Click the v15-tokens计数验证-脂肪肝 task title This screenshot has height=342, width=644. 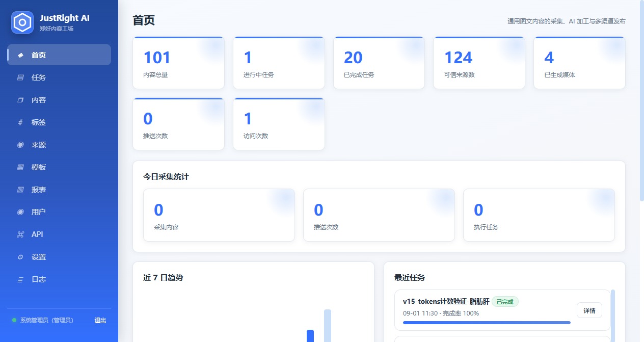446,302
